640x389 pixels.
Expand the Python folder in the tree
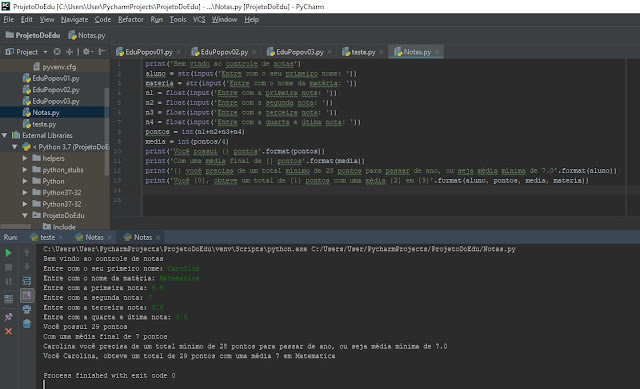click(25, 181)
